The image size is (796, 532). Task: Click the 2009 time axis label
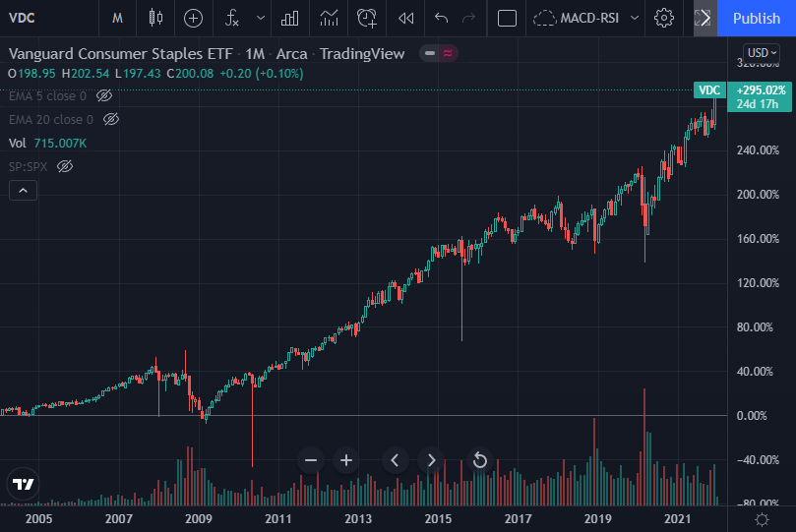click(199, 519)
